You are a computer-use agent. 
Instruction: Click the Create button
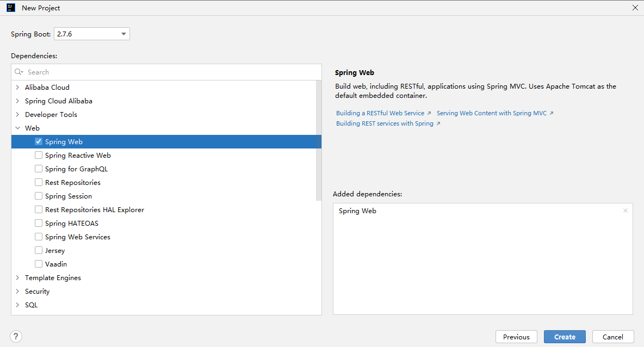click(x=565, y=337)
